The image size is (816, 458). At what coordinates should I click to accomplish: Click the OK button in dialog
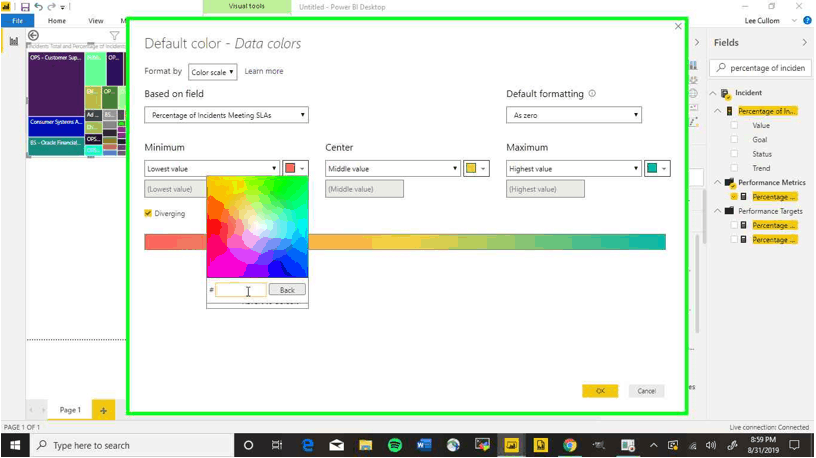(600, 391)
